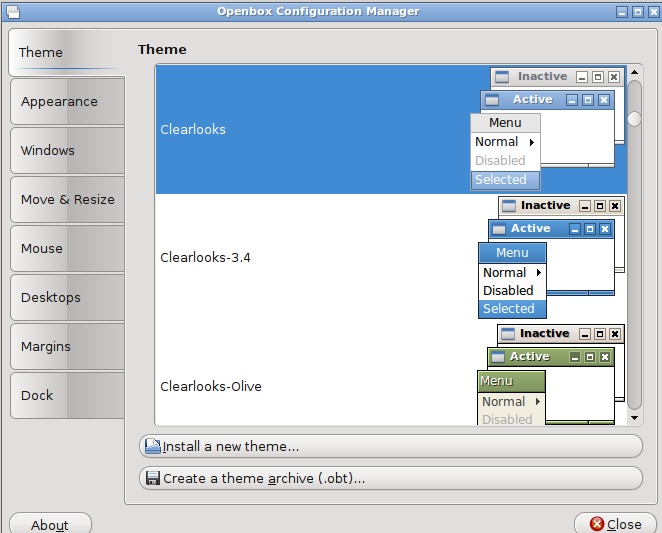
Task: Click the theme list scrollbar thumb
Action: (634, 119)
